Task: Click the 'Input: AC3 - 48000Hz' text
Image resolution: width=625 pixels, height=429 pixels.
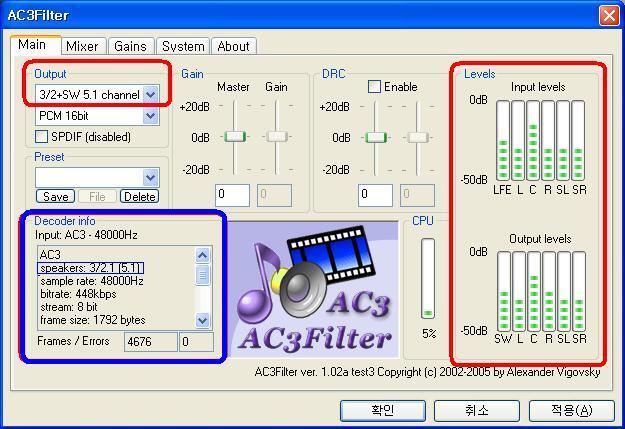Action: click(86, 235)
